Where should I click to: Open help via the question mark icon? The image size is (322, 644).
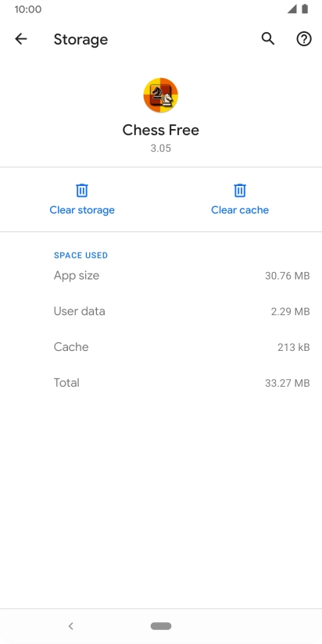click(304, 39)
